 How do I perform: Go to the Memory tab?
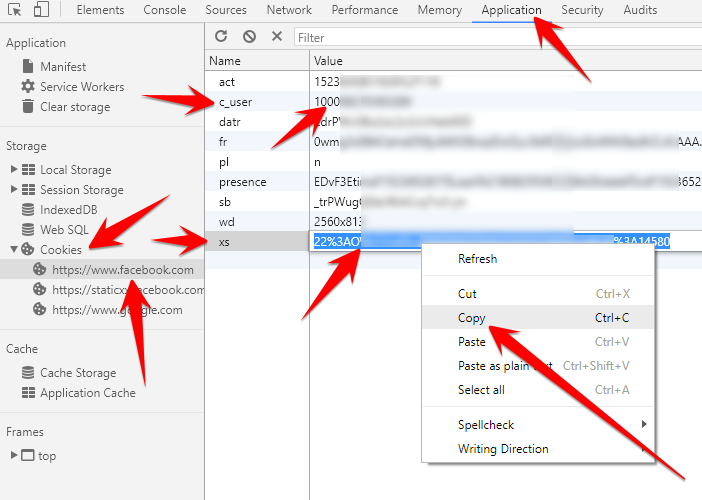440,10
